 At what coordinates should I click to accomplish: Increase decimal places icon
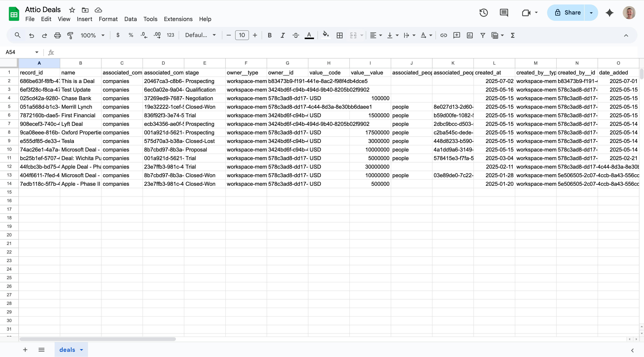pyautogui.click(x=157, y=35)
